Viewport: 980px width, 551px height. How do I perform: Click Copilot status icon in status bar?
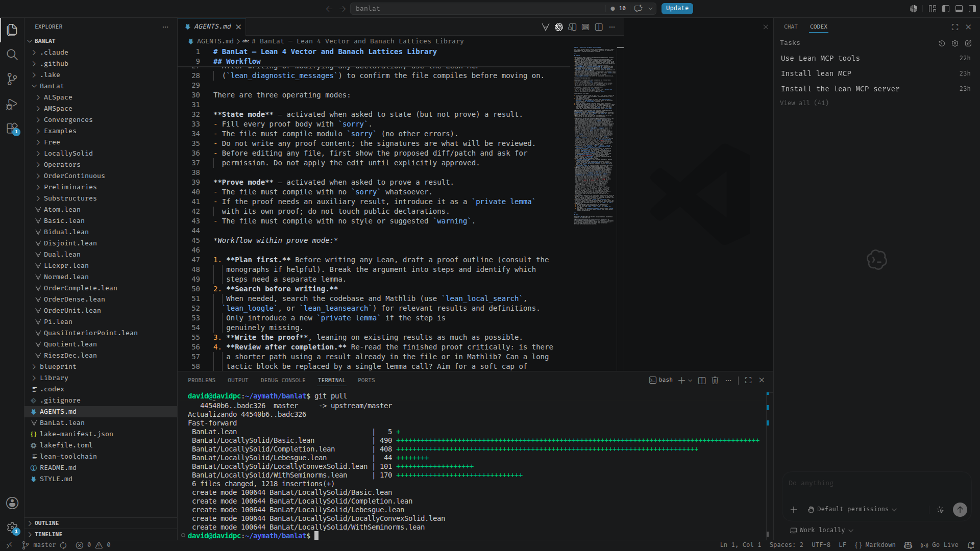(x=908, y=545)
